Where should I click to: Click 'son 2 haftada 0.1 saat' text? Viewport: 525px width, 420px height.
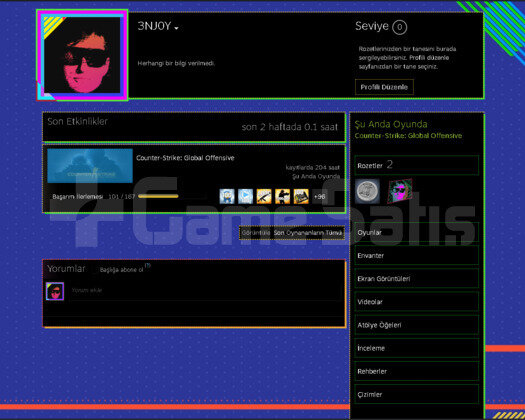tap(290, 127)
